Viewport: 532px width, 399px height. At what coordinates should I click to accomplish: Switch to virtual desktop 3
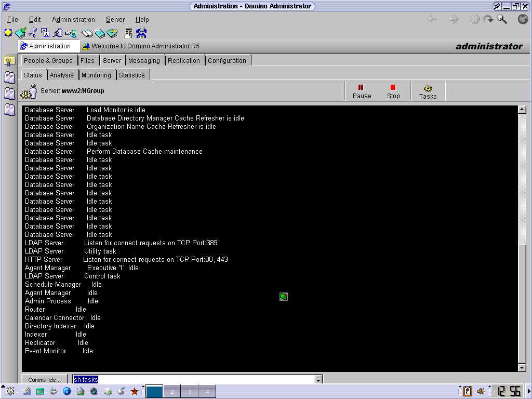190,392
